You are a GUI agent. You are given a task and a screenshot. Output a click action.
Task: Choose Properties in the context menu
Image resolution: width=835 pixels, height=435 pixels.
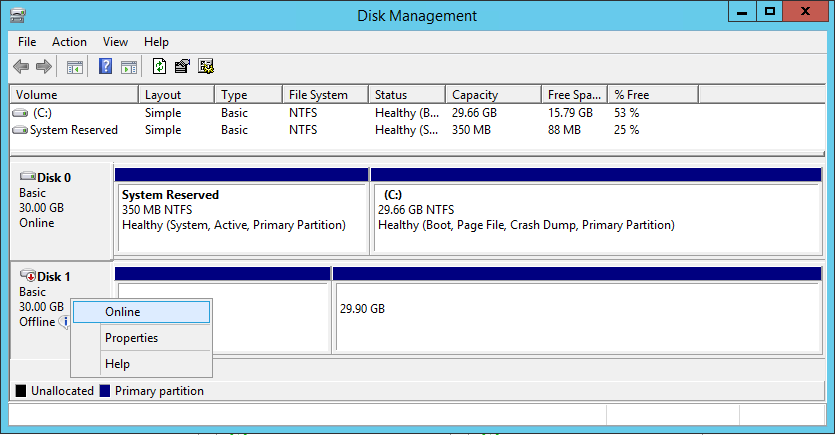click(141, 338)
